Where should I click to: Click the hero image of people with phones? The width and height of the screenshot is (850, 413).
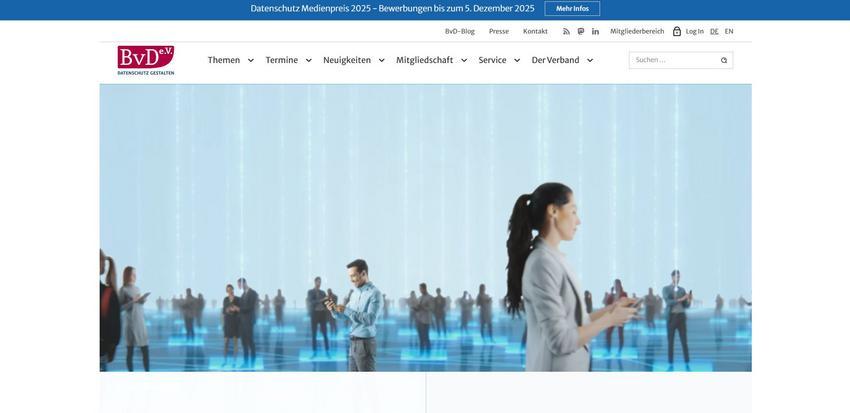point(426,228)
